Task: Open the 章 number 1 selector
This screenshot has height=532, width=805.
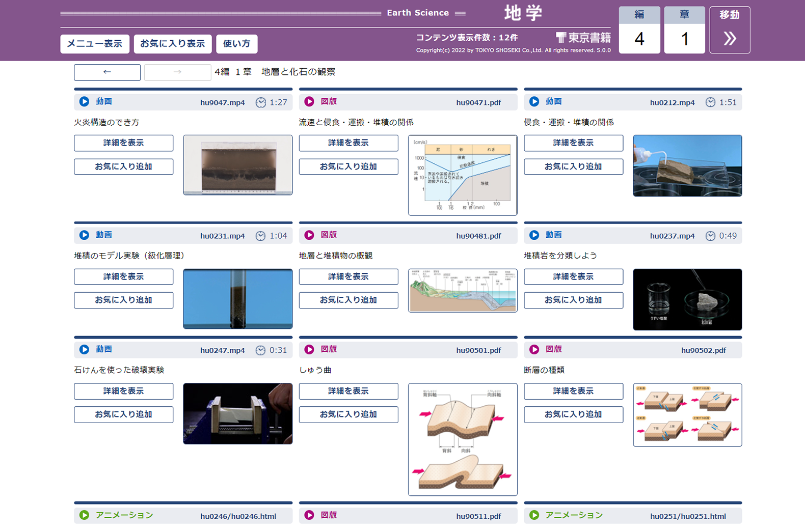Action: (684, 39)
